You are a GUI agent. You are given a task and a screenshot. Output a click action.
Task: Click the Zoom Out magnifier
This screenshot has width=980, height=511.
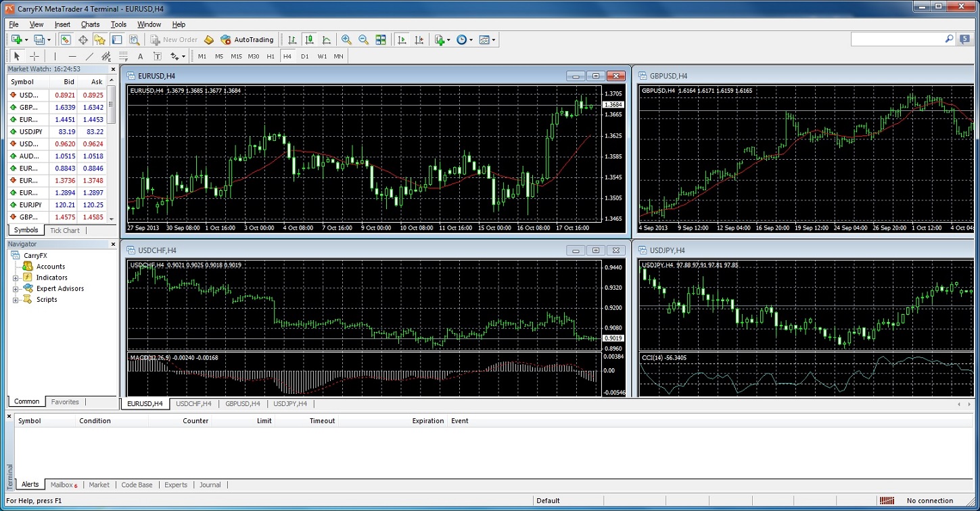364,40
